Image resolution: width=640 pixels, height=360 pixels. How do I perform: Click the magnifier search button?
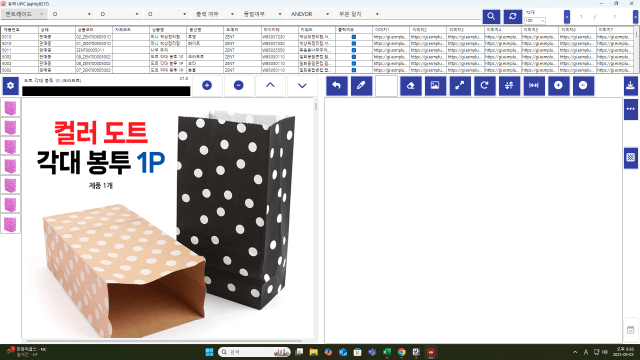(491, 16)
